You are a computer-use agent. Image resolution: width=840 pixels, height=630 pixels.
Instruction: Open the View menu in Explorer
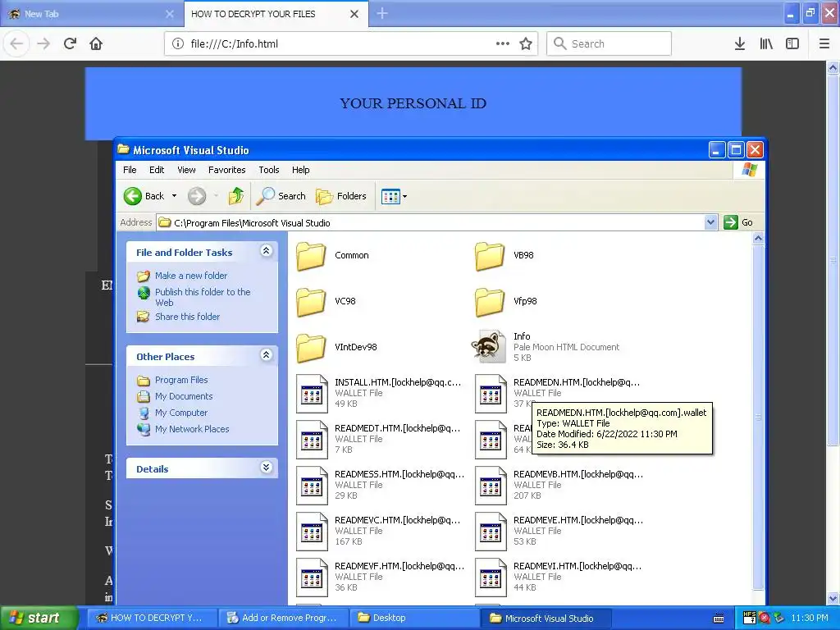click(x=186, y=170)
